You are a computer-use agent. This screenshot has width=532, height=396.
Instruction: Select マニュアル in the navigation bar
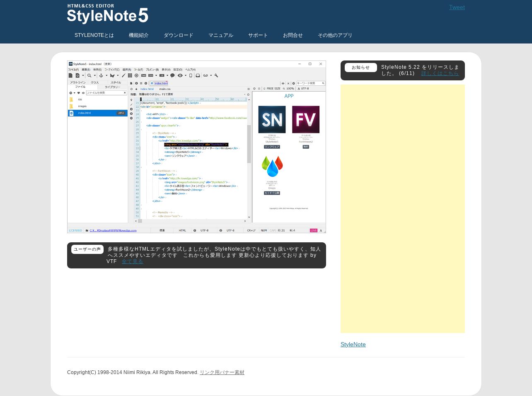pos(221,35)
